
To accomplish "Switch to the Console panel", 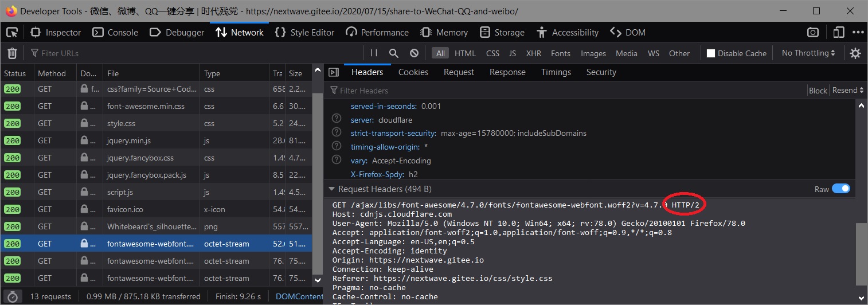I will (x=115, y=32).
